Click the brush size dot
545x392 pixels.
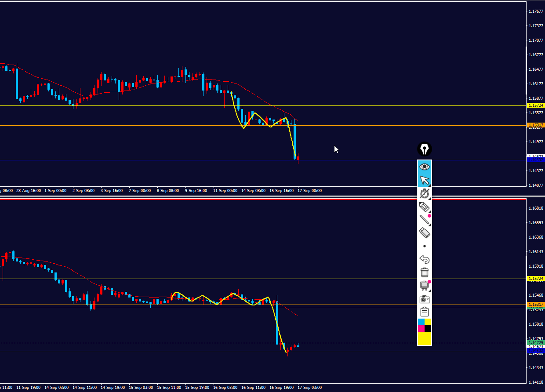click(x=425, y=246)
